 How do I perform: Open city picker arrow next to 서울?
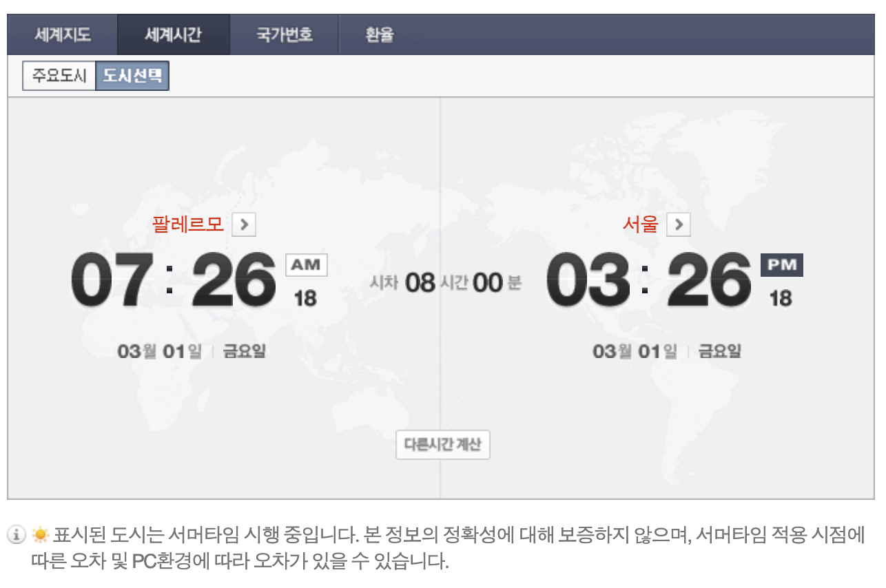tap(679, 224)
